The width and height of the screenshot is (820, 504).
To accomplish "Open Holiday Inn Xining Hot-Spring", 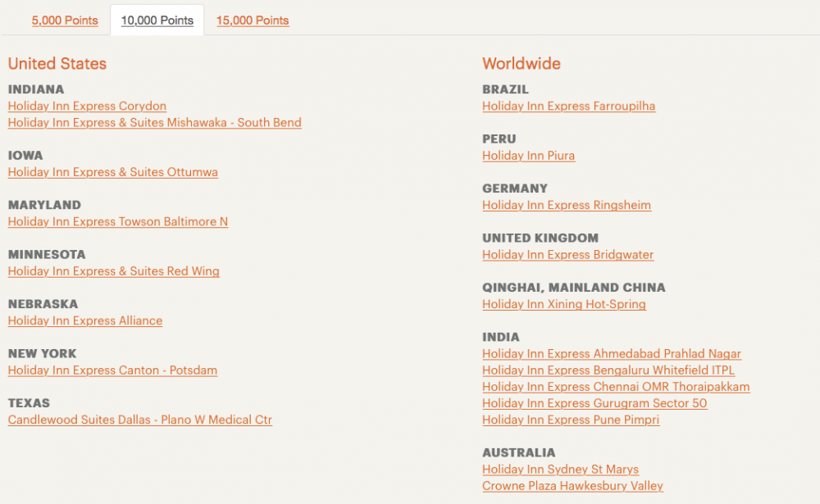I will click(x=564, y=304).
